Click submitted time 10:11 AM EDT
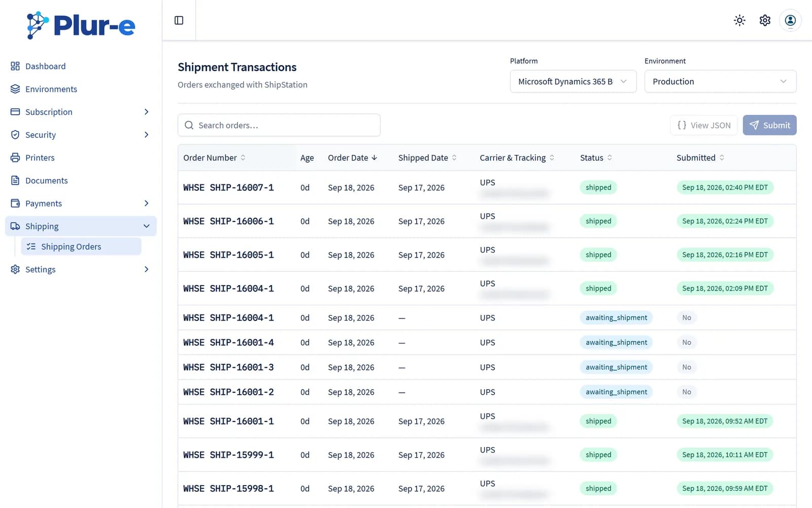 725,455
